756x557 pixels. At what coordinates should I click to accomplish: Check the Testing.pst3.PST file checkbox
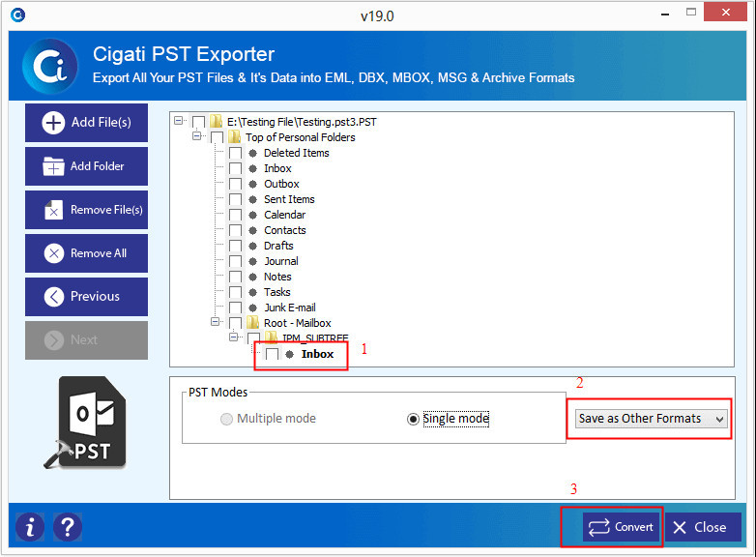[198, 122]
